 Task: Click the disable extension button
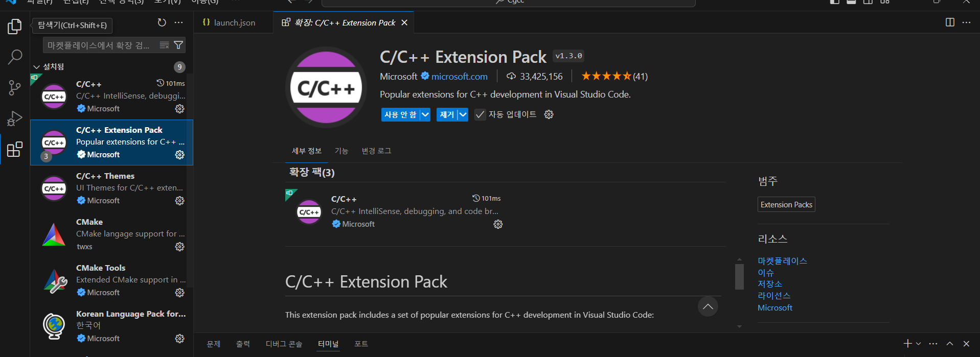[x=400, y=114]
